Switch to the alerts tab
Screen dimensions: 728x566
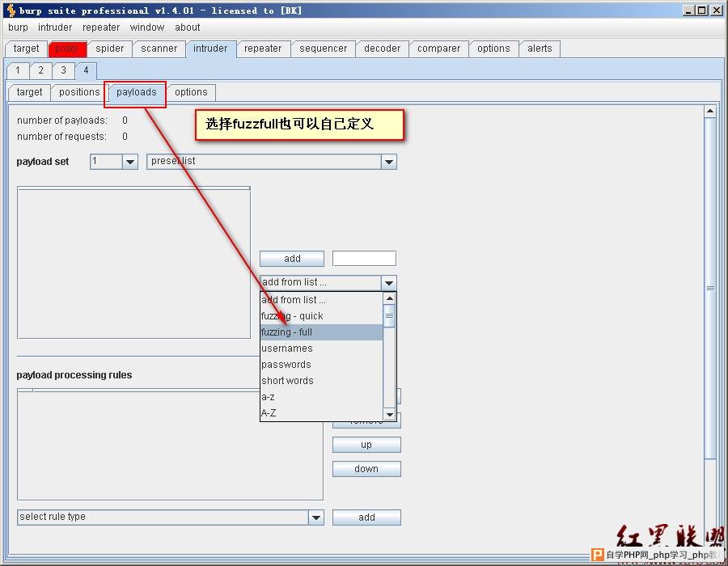tap(540, 49)
